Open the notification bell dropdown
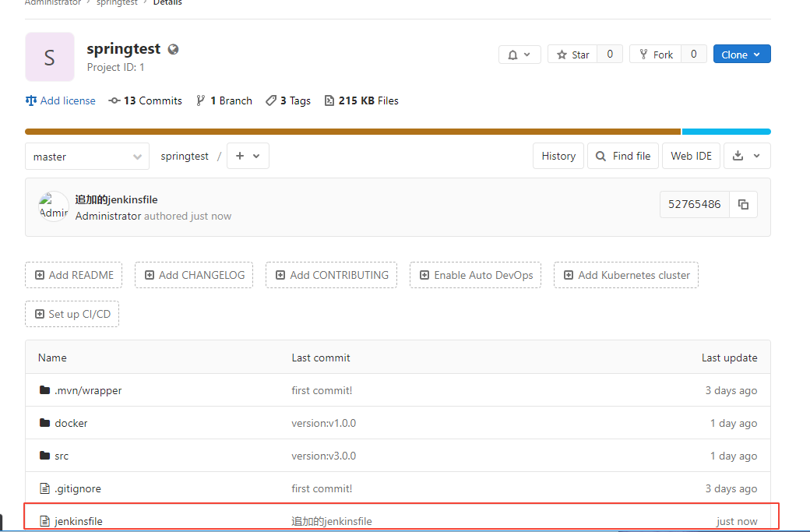 (x=519, y=55)
